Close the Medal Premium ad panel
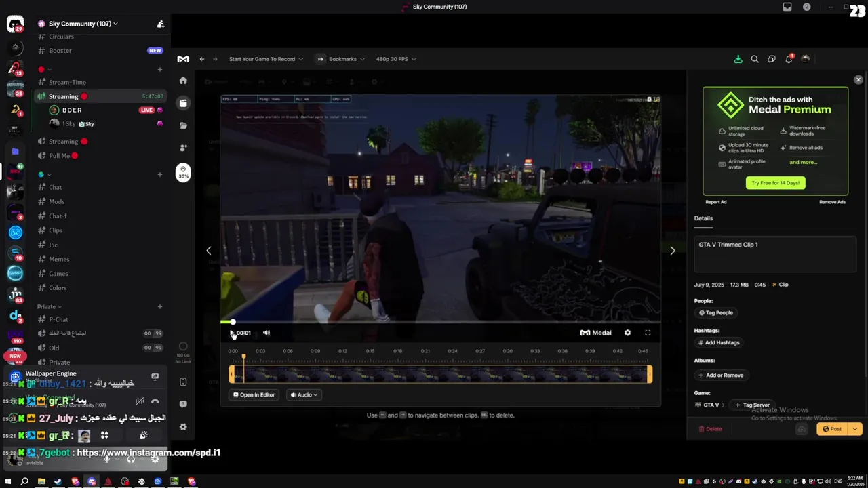The image size is (868, 488). tap(859, 80)
